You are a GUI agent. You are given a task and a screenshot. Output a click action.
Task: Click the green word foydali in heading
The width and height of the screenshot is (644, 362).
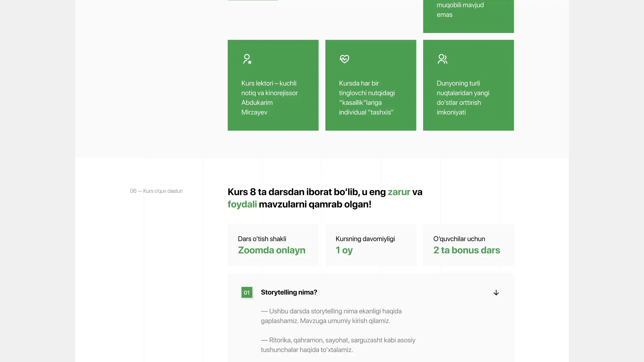tap(242, 204)
